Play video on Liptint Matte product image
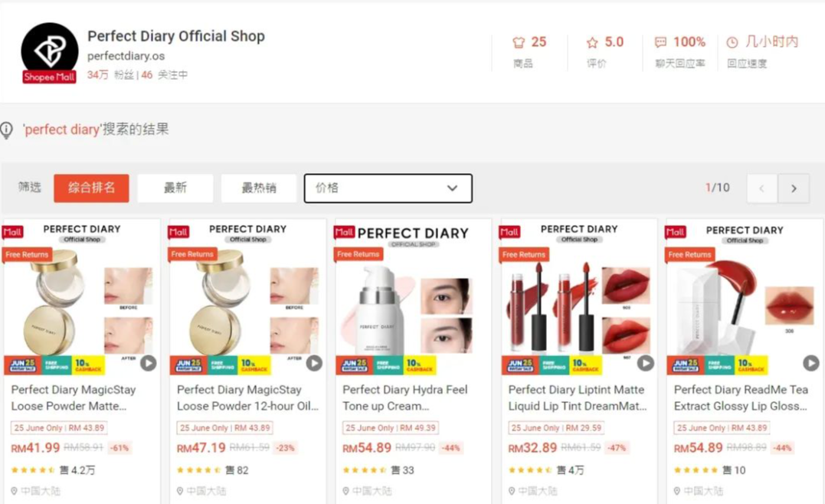This screenshot has height=504, width=825. point(645,363)
